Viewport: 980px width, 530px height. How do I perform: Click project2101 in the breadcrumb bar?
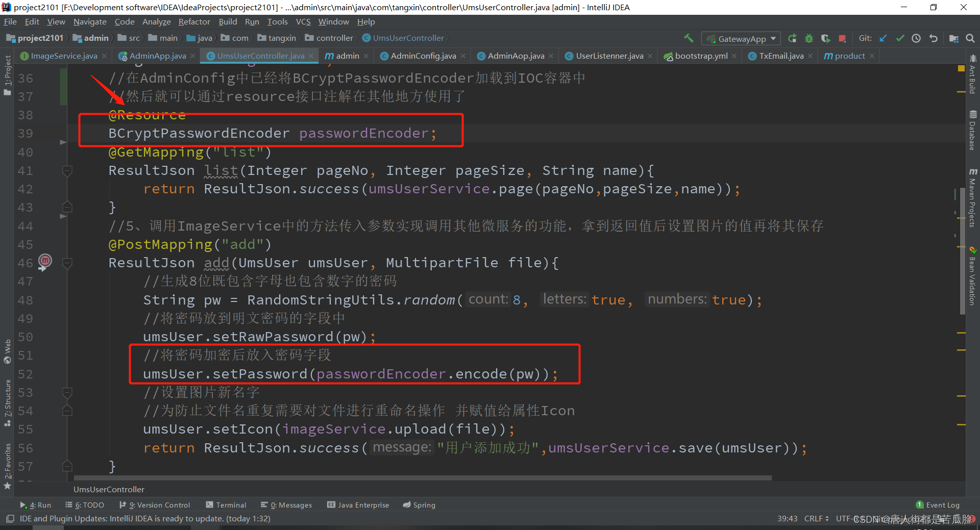(35, 38)
